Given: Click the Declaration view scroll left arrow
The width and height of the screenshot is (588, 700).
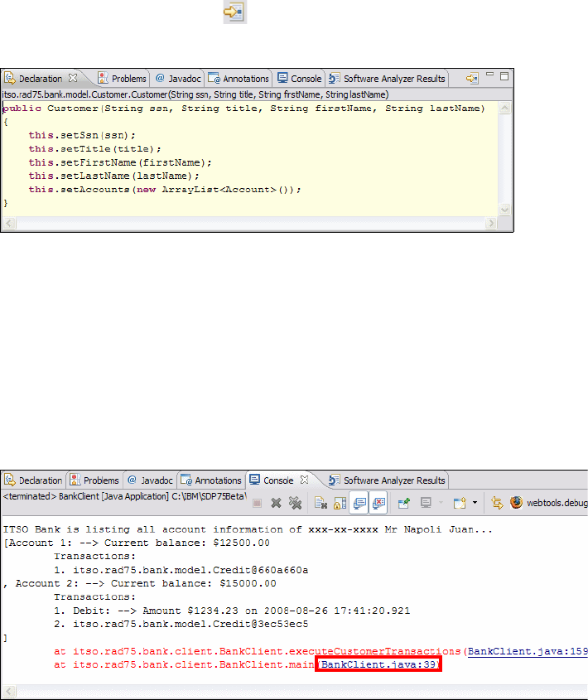Looking at the screenshot, I should (9, 223).
